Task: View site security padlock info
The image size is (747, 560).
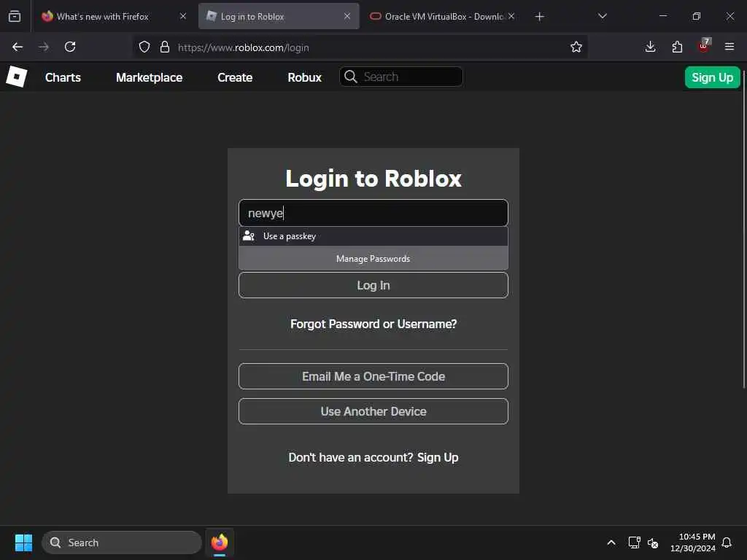Action: [x=165, y=47]
